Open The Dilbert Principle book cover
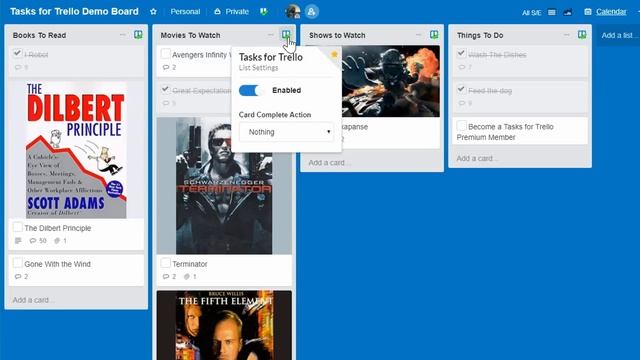The image size is (640, 360). point(76,150)
